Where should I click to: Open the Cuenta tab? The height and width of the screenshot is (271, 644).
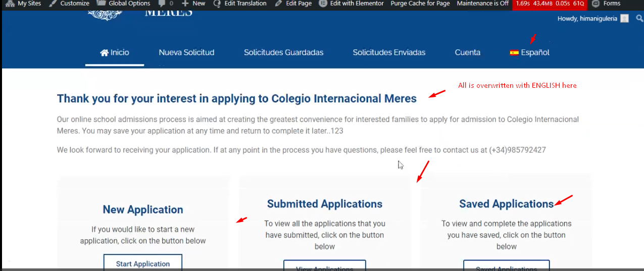(467, 52)
